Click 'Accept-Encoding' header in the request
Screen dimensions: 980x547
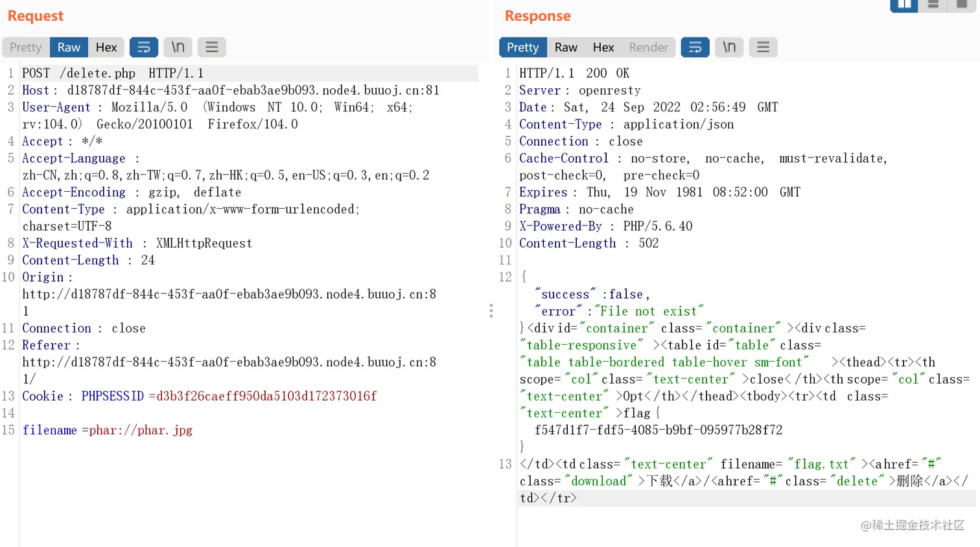[74, 192]
